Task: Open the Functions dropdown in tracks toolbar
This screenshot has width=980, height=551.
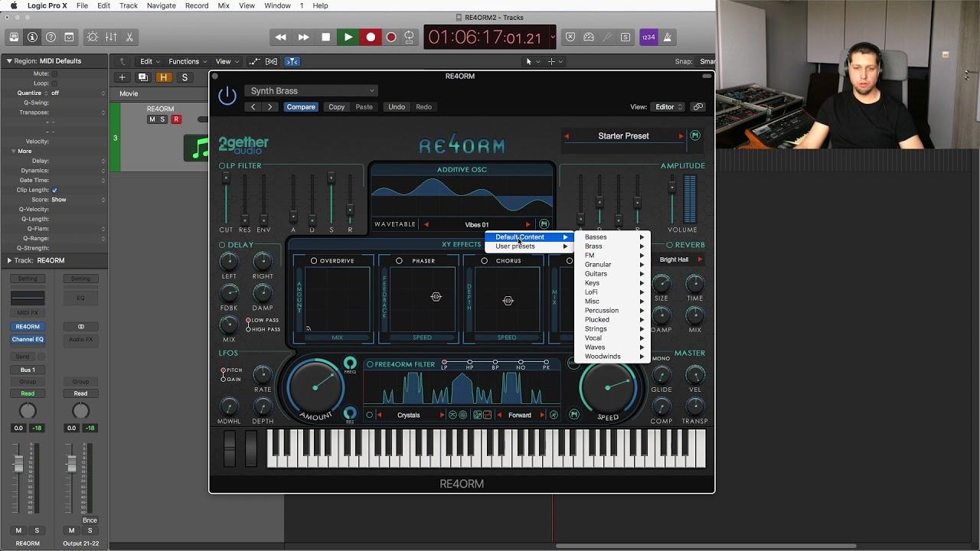Action: (187, 61)
